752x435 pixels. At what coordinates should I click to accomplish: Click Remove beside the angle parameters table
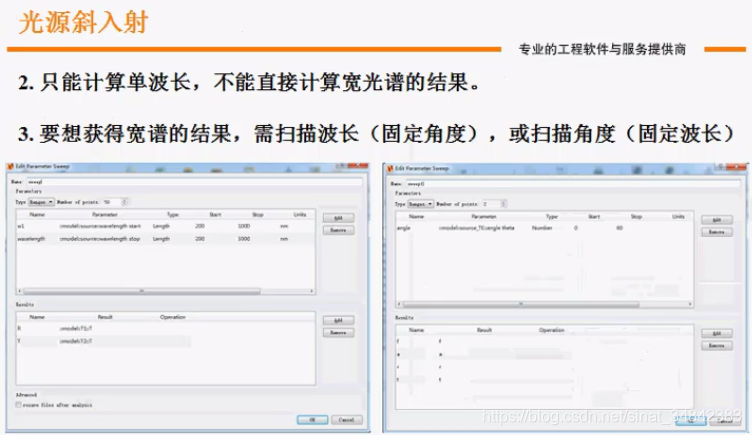717,232
